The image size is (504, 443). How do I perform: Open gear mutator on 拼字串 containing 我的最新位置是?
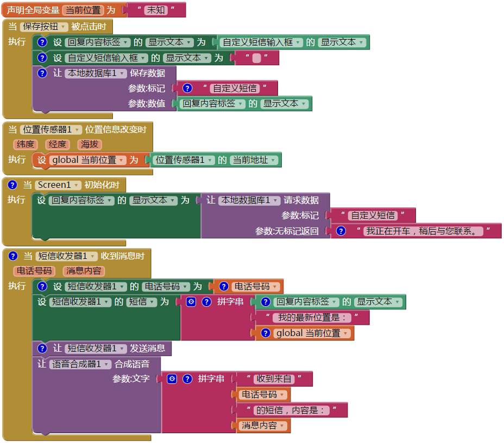191,302
